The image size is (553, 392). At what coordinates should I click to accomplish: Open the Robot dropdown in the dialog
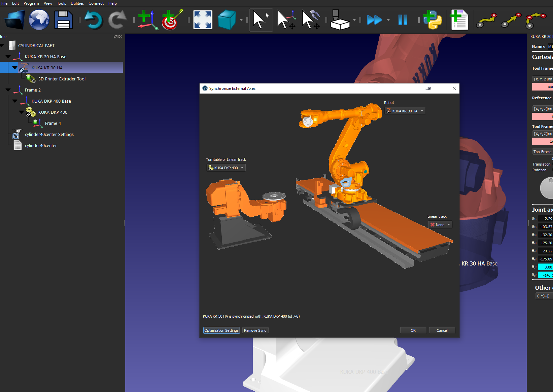coord(405,111)
